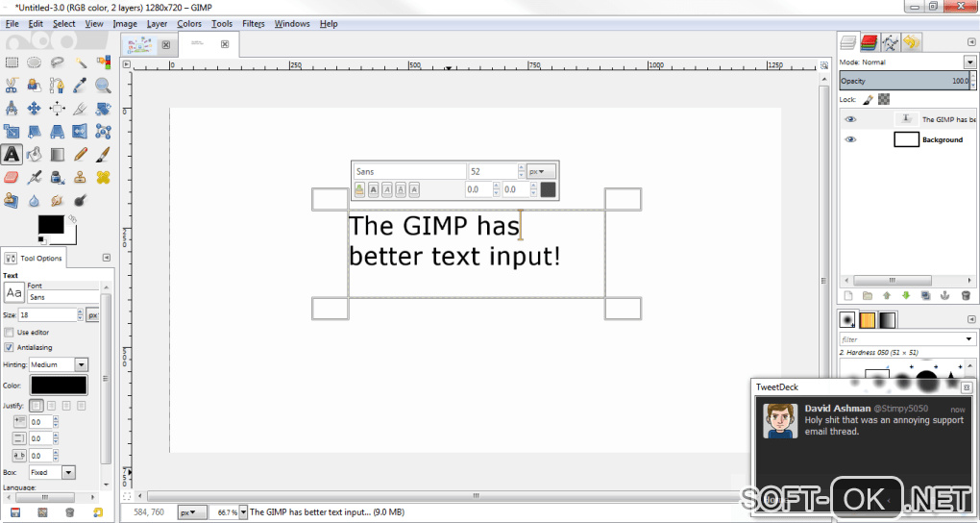
Task: Select the Fuzzy Select magic wand tool
Action: (81, 62)
